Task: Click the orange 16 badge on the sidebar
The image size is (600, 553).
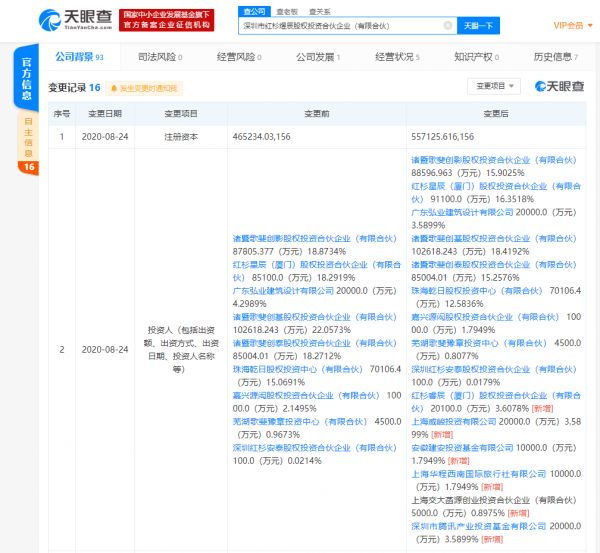Action: click(x=28, y=168)
